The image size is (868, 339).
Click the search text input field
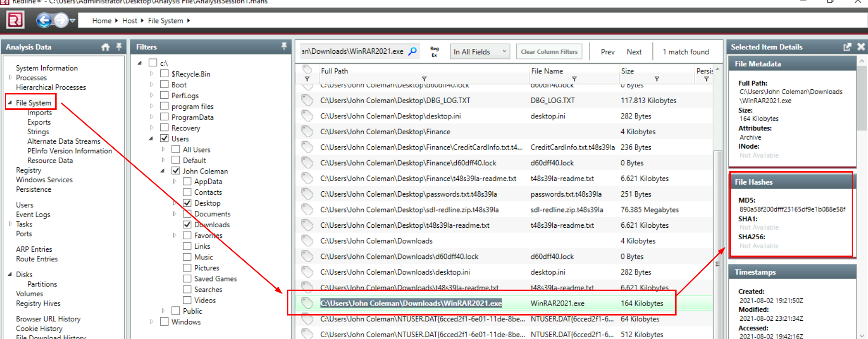pos(353,51)
